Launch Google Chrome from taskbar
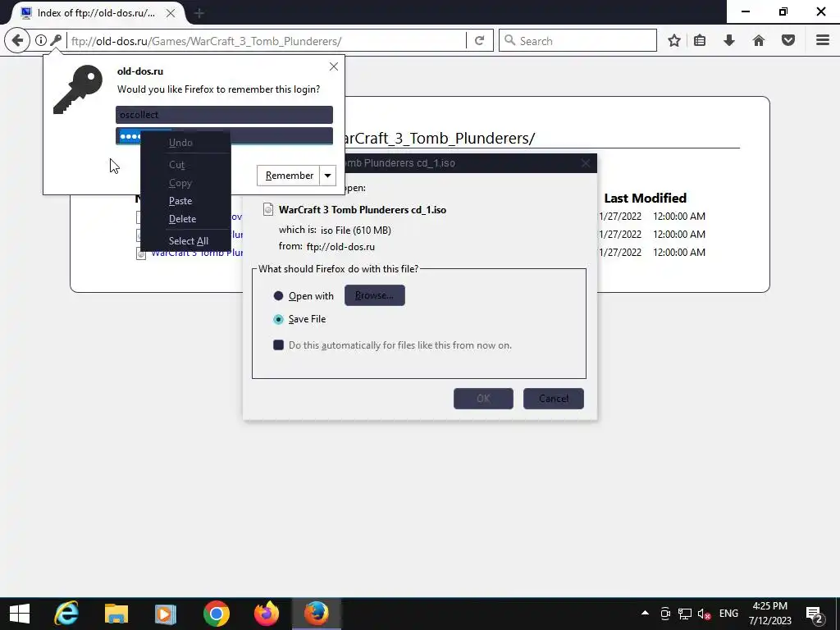 [217, 614]
